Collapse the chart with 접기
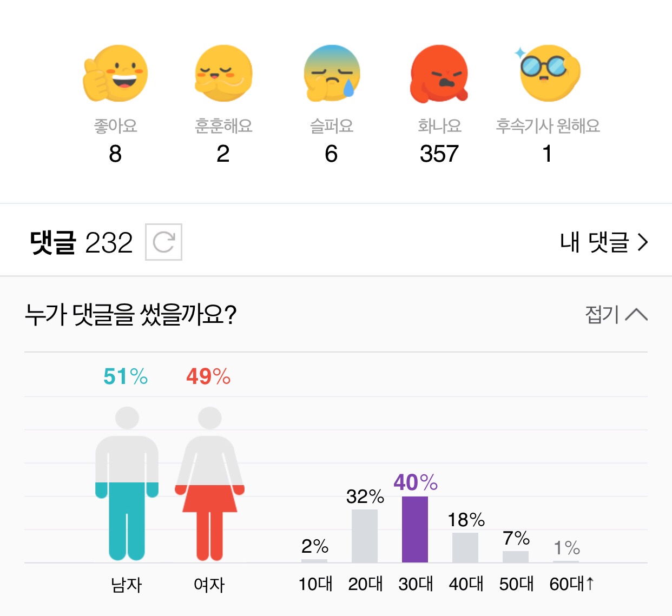Image resolution: width=672 pixels, height=616 pixels. [616, 314]
